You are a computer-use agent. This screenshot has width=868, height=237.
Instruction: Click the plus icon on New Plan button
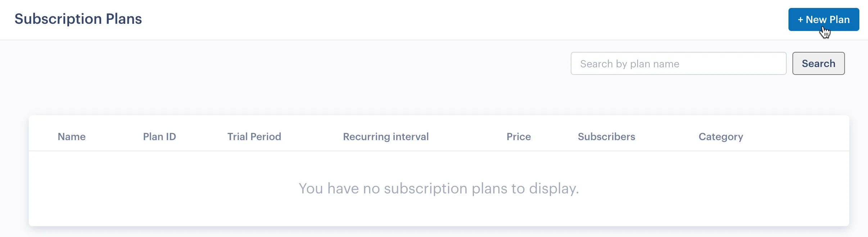coord(800,19)
